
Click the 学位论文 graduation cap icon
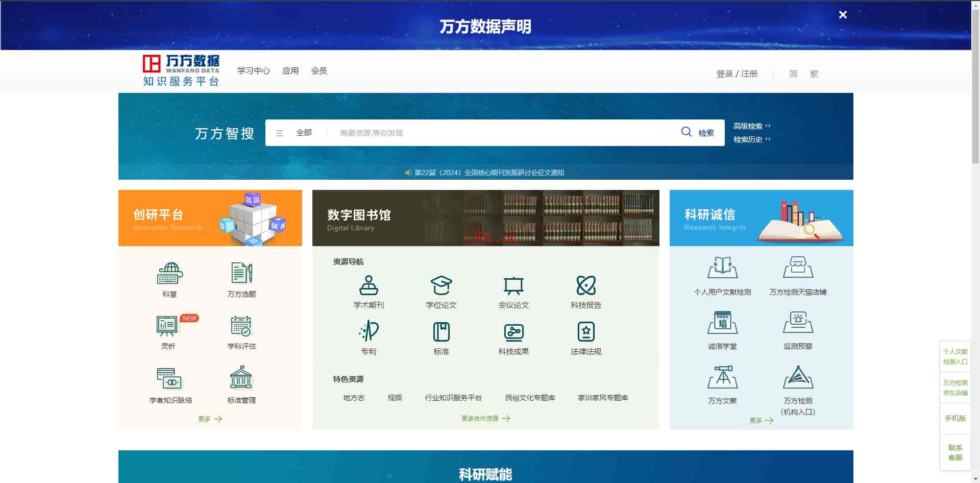(441, 285)
